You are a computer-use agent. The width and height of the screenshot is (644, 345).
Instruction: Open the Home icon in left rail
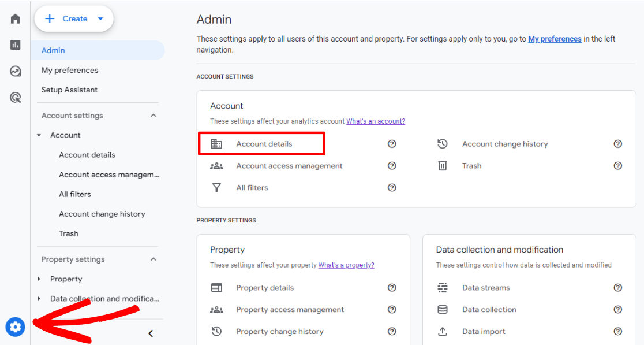point(15,19)
